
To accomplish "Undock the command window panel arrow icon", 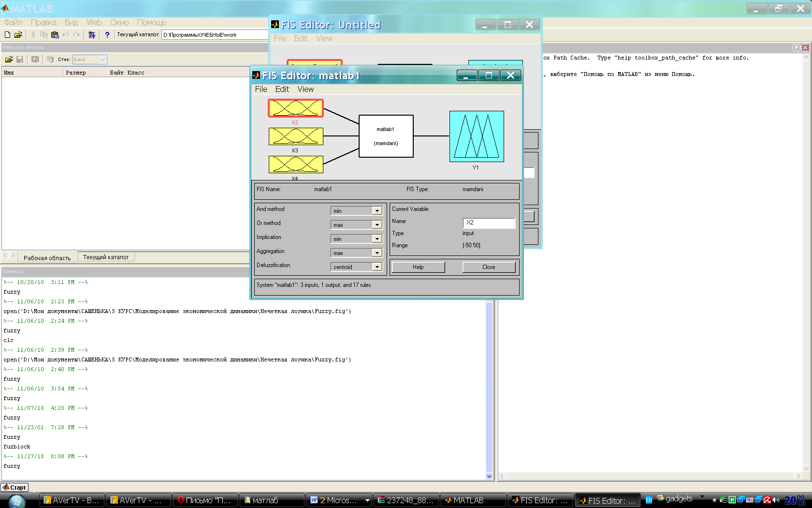I will (796, 47).
